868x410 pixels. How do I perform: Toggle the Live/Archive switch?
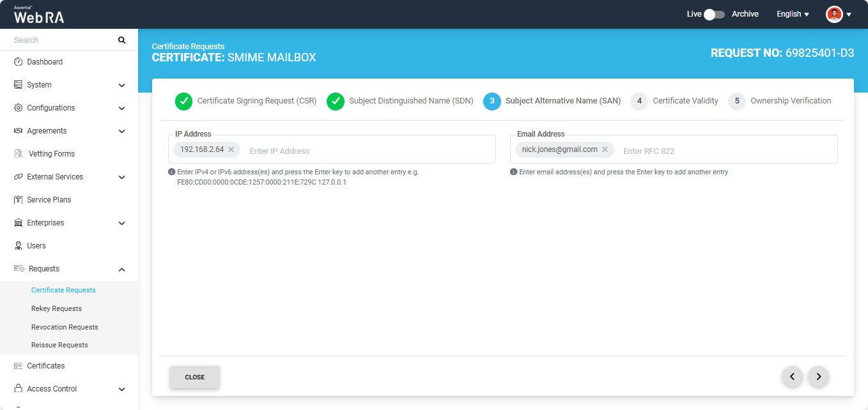(x=714, y=14)
